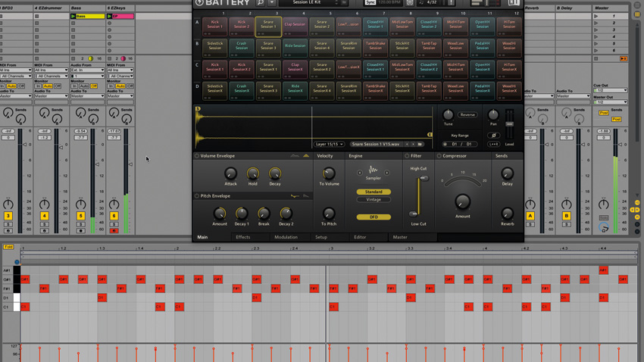Toggle track 5 activator button

pyautogui.click(x=80, y=216)
